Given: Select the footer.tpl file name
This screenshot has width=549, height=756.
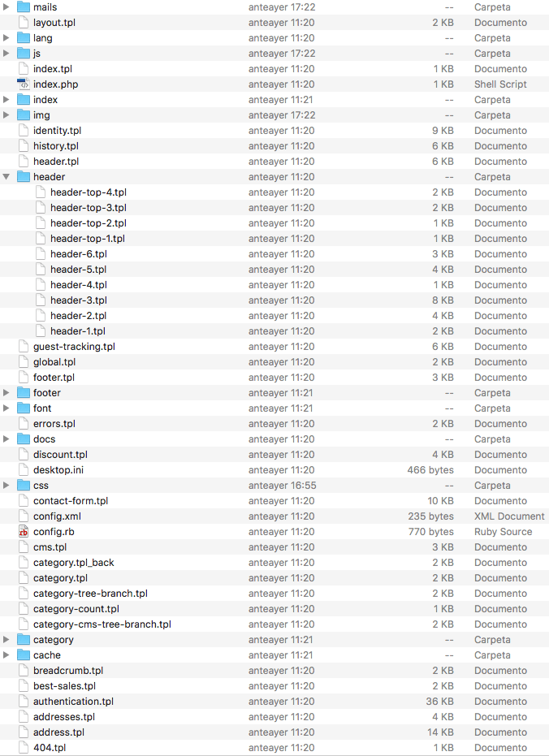Looking at the screenshot, I should tap(54, 378).
